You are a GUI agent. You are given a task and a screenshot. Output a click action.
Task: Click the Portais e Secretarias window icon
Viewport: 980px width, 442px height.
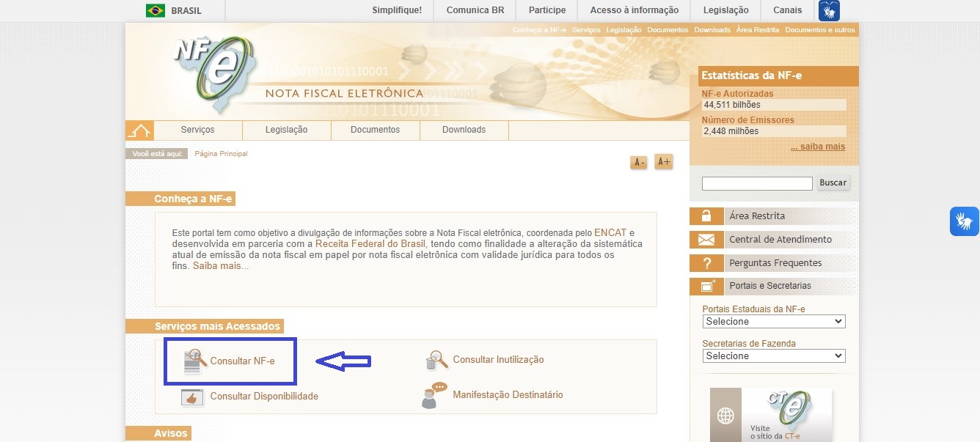(706, 286)
